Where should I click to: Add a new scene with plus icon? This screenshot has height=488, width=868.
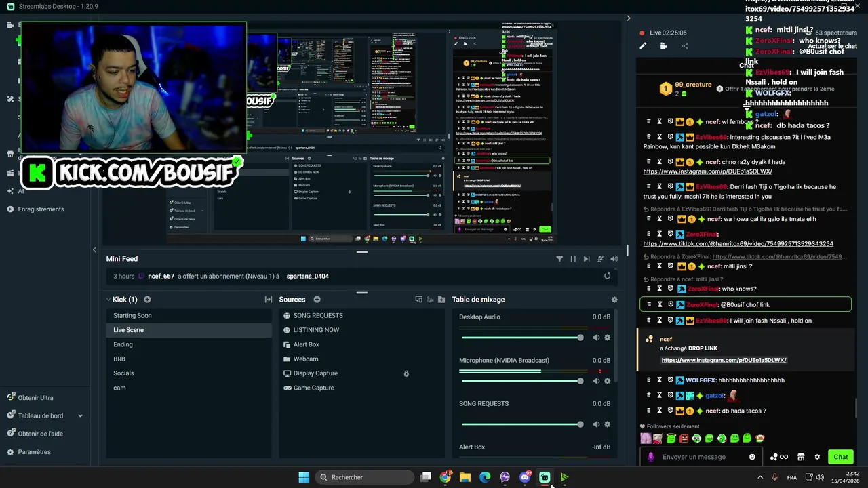147,300
